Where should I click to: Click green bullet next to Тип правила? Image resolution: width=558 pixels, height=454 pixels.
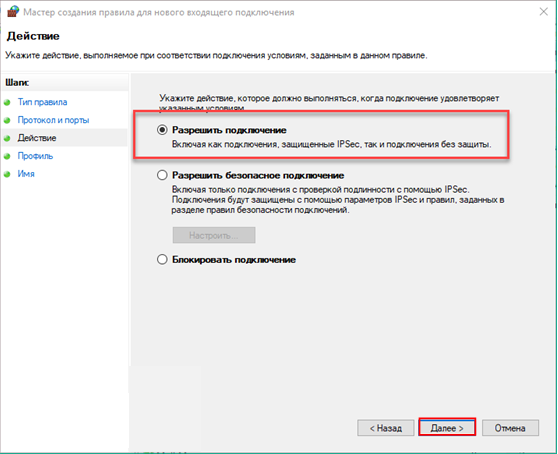pyautogui.click(x=7, y=102)
